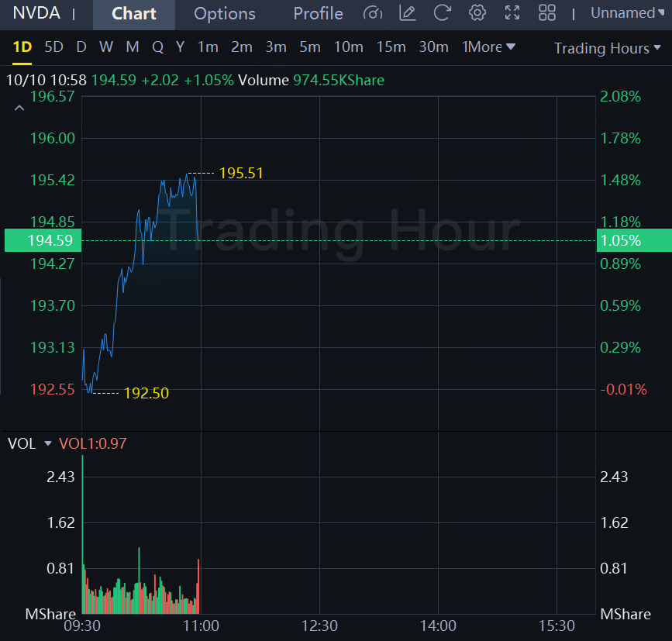Click the 195.51 high price label

coord(241,173)
